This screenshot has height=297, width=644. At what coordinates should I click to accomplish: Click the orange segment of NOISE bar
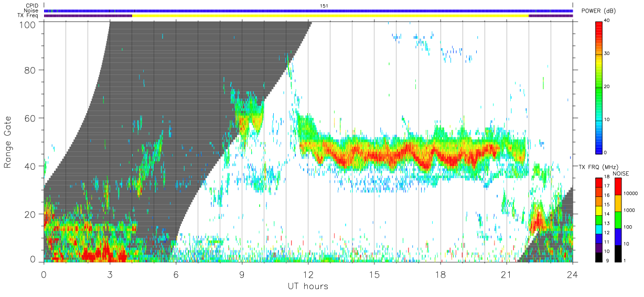coord(618,203)
